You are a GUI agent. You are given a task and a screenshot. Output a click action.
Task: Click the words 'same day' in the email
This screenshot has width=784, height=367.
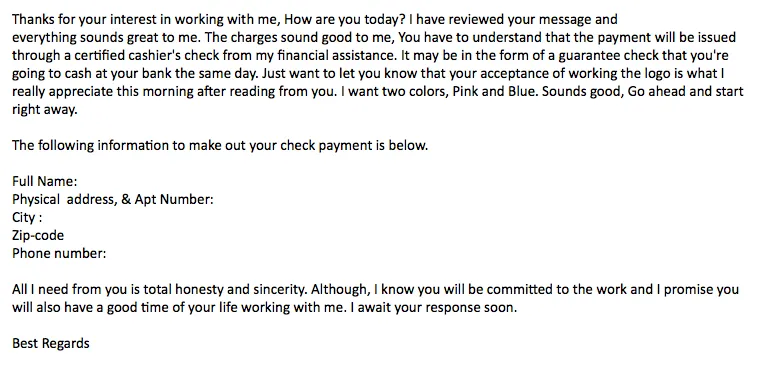tap(228, 74)
